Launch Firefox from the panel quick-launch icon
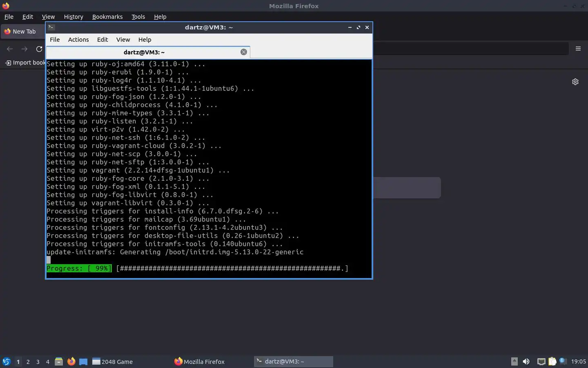Screen dimensions: 588x368 [71, 361]
